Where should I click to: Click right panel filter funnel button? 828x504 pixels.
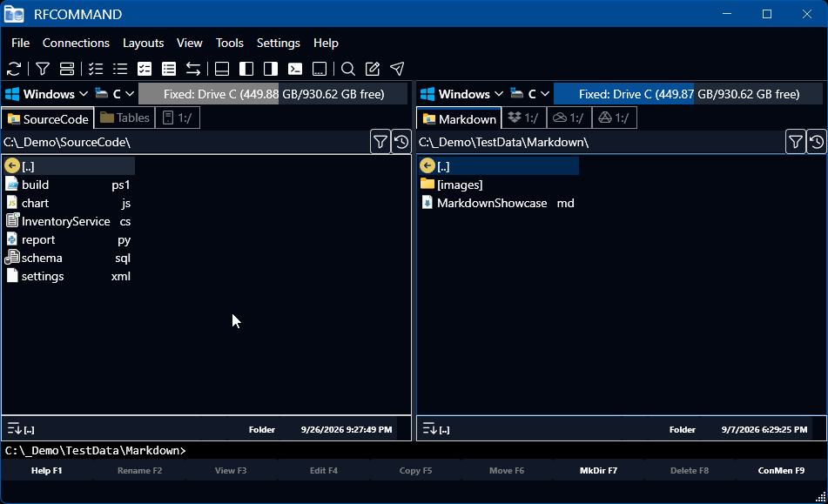795,142
